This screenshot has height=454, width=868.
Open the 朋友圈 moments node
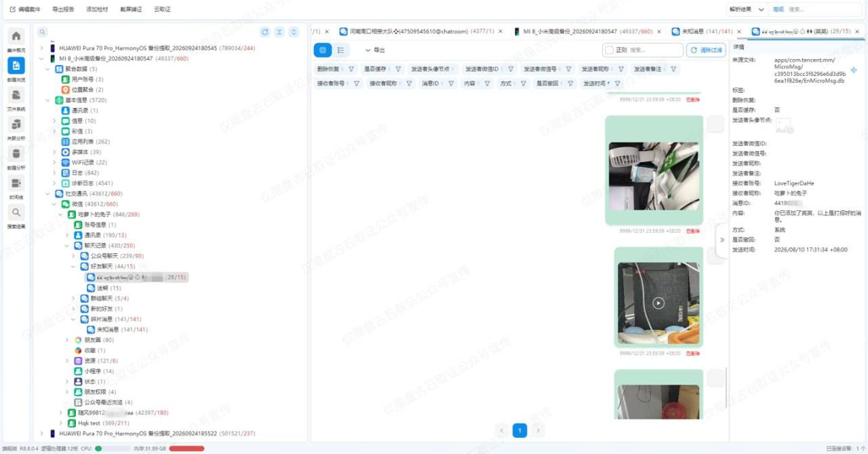point(94,340)
